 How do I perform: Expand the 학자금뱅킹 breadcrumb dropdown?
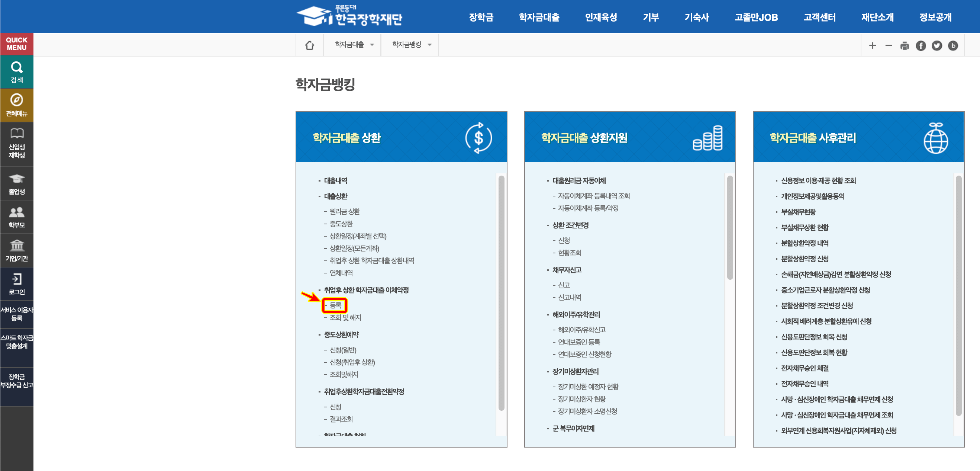[x=410, y=45]
